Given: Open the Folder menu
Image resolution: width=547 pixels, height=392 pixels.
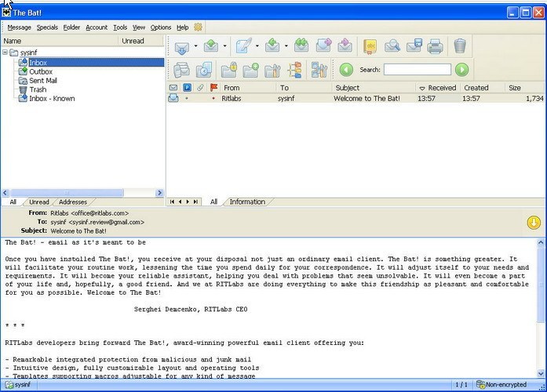Looking at the screenshot, I should (x=71, y=27).
